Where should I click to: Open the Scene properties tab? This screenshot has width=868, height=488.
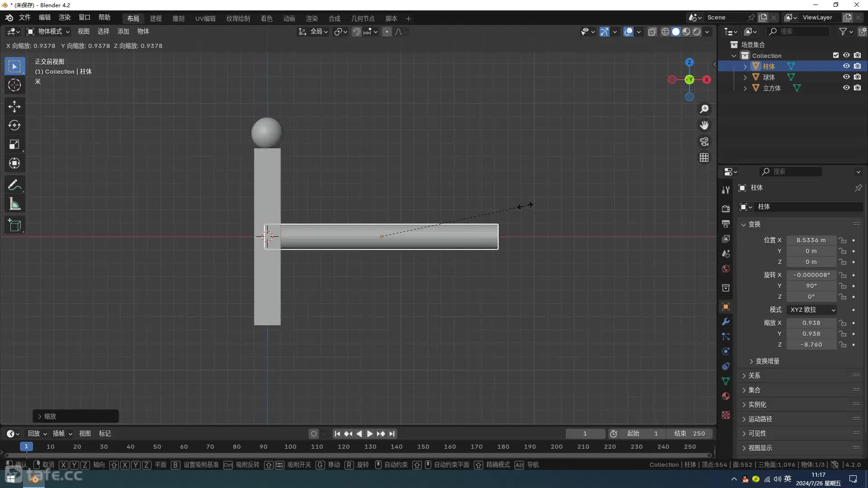[726, 253]
